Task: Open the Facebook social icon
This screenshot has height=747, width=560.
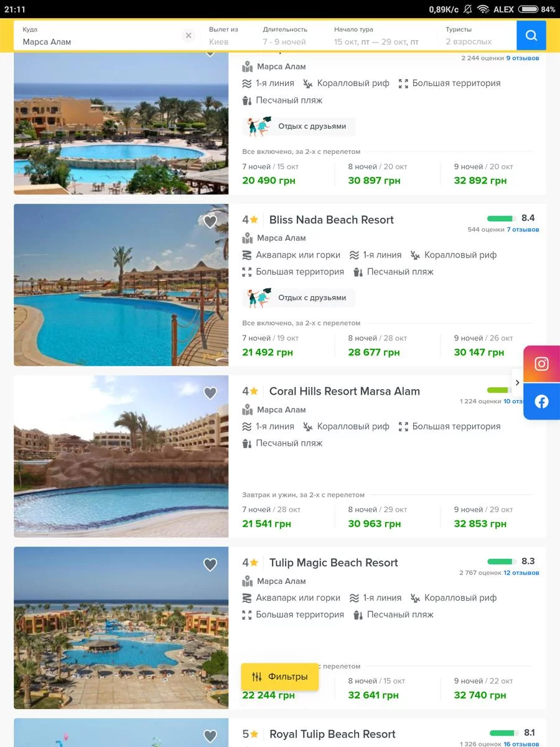Action: point(541,402)
